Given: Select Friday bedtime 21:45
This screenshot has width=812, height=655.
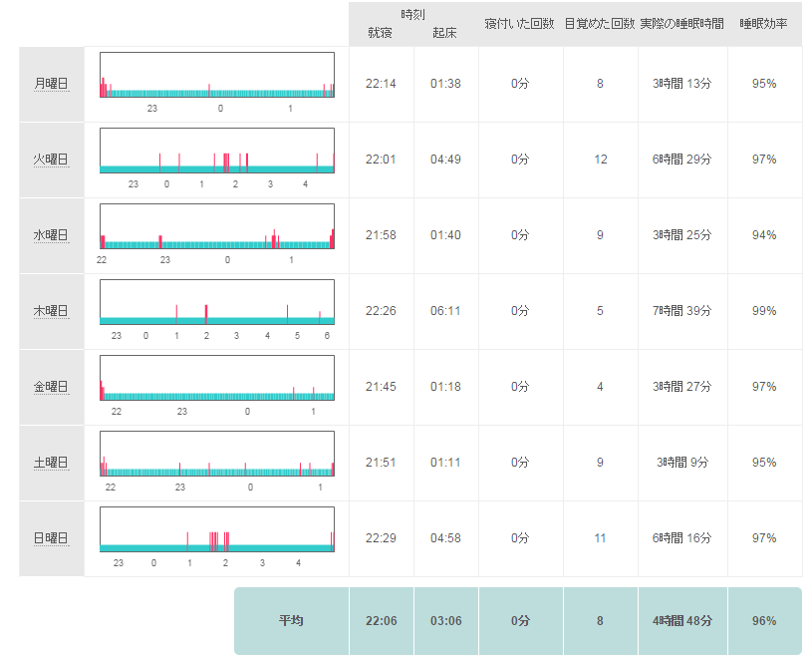Looking at the screenshot, I should click(x=381, y=387).
